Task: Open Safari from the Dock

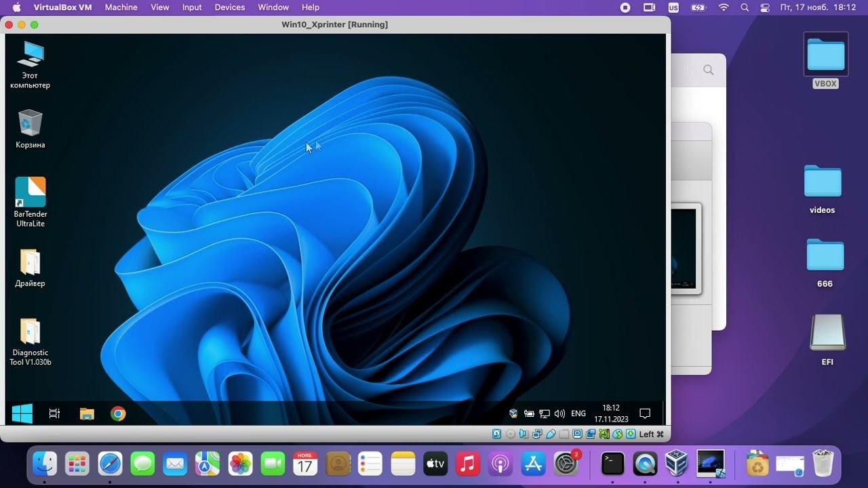Action: click(110, 464)
